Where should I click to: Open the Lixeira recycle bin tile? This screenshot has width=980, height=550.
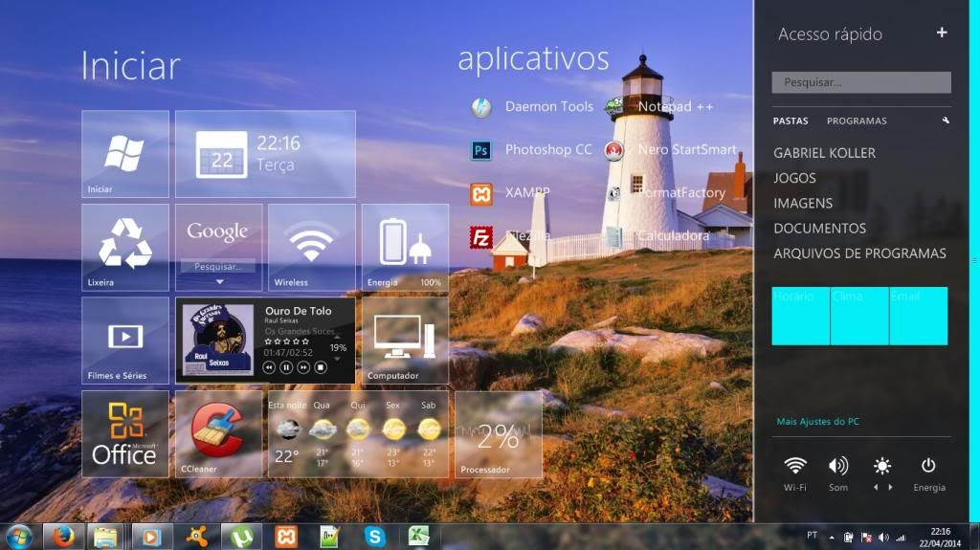(x=125, y=247)
